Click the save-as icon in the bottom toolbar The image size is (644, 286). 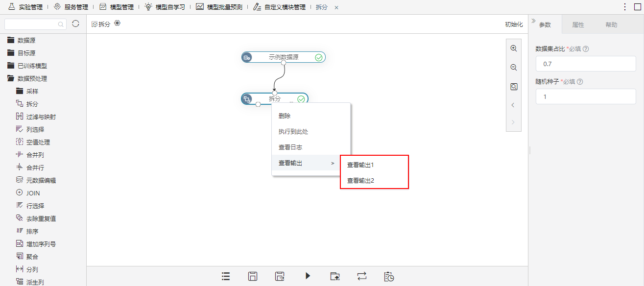[280, 276]
